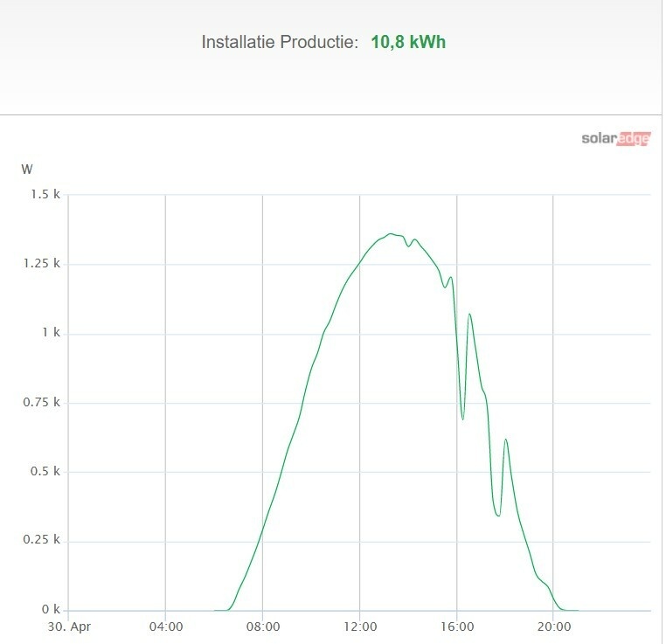
Task: Click the highest peak of the production curve
Action: point(391,234)
